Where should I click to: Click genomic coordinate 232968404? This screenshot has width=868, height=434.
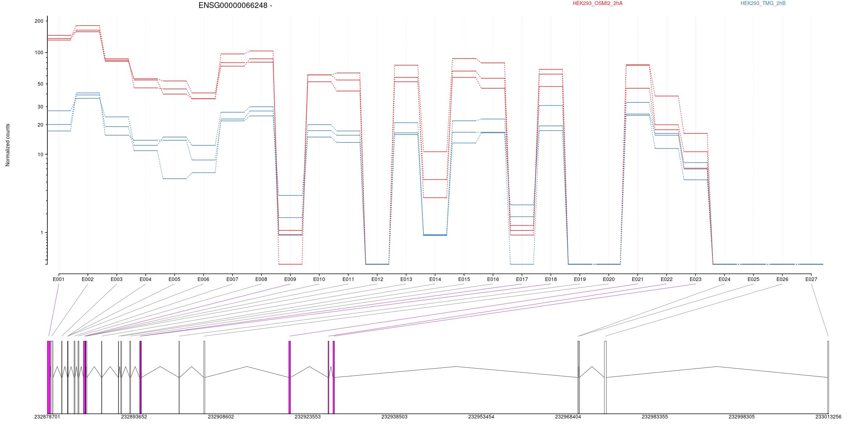568,417
